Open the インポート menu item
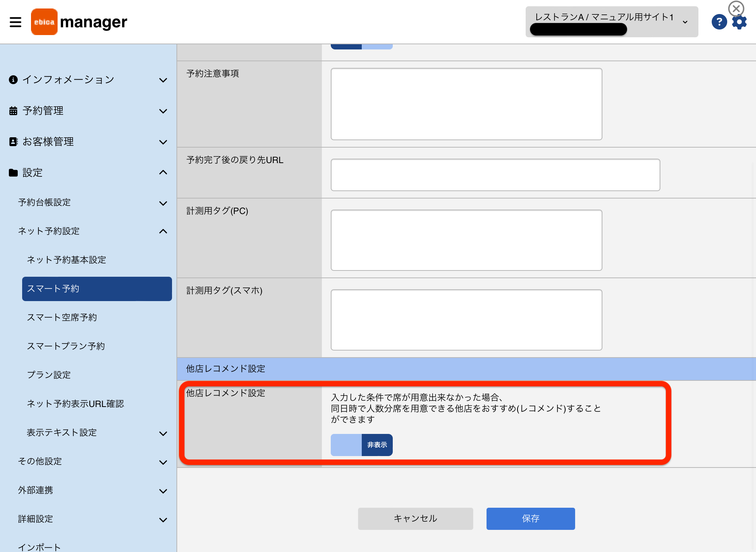This screenshot has width=756, height=552. click(x=39, y=547)
